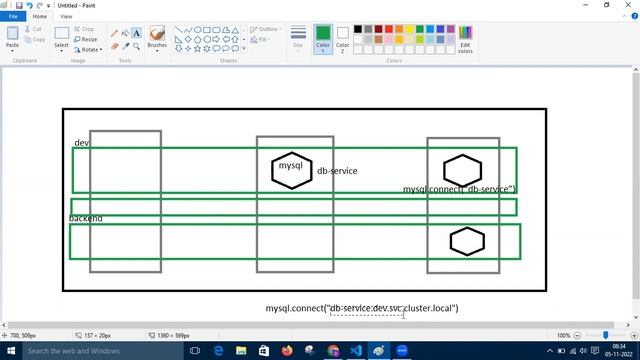Pick the yellow color swatch
Image resolution: width=640 pixels, height=360 pixels.
coord(409,29)
